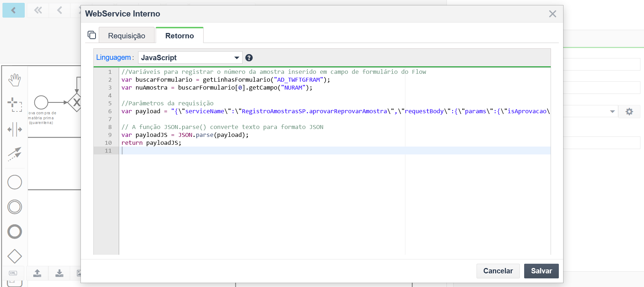Add a gateway diamond shape
This screenshot has width=644, height=287.
15,256
